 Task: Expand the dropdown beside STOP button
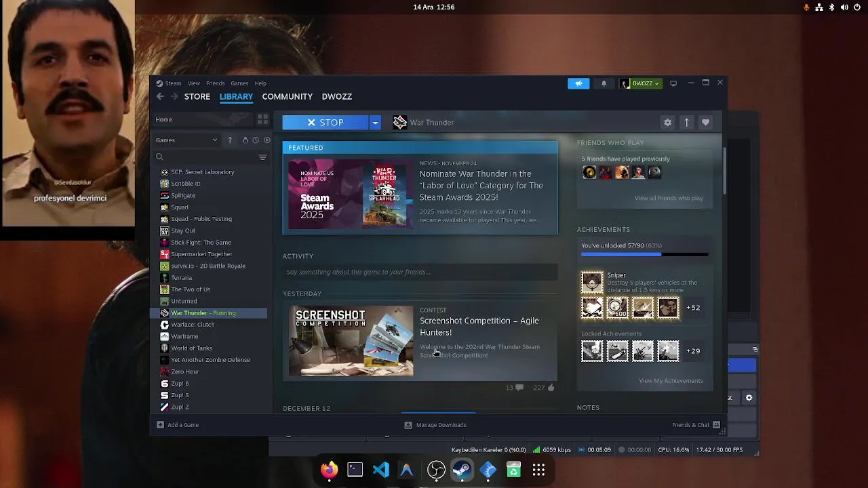click(374, 123)
